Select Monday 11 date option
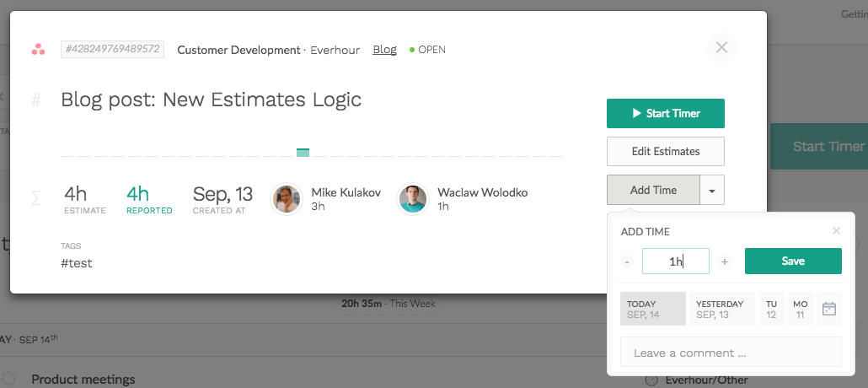868x388 pixels. tap(800, 309)
